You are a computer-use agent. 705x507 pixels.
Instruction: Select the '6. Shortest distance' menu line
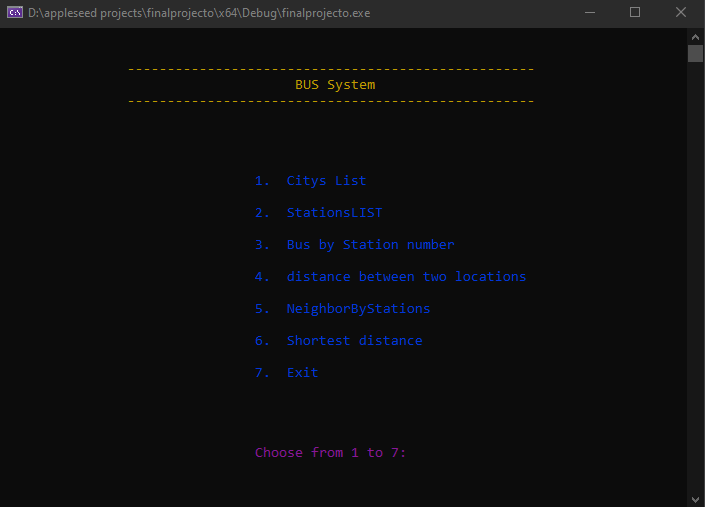click(339, 340)
